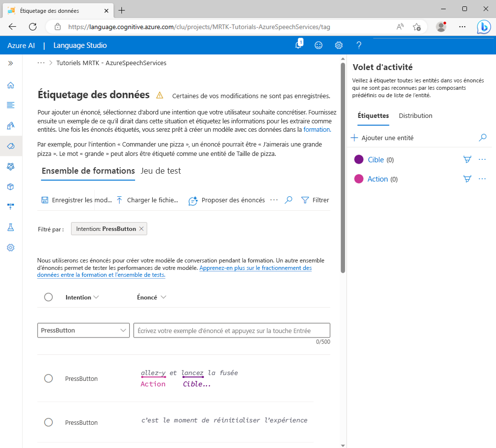The width and height of the screenshot is (496, 448).
Task: Click the utterance example input field
Action: tap(232, 331)
